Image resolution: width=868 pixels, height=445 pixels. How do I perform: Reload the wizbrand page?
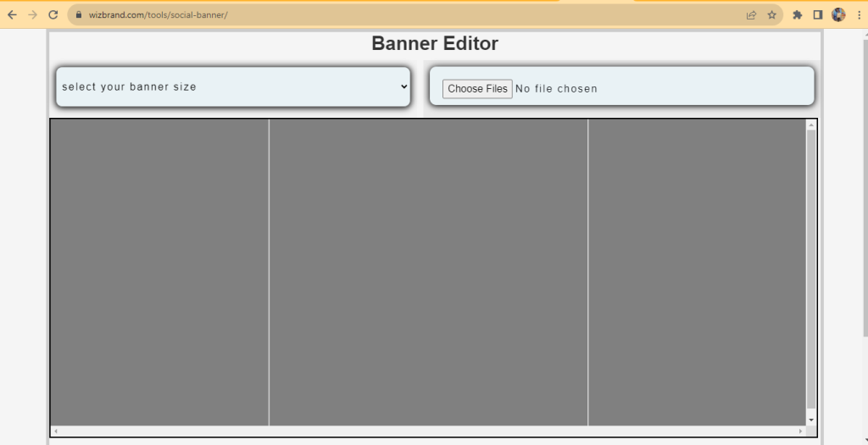pyautogui.click(x=53, y=14)
